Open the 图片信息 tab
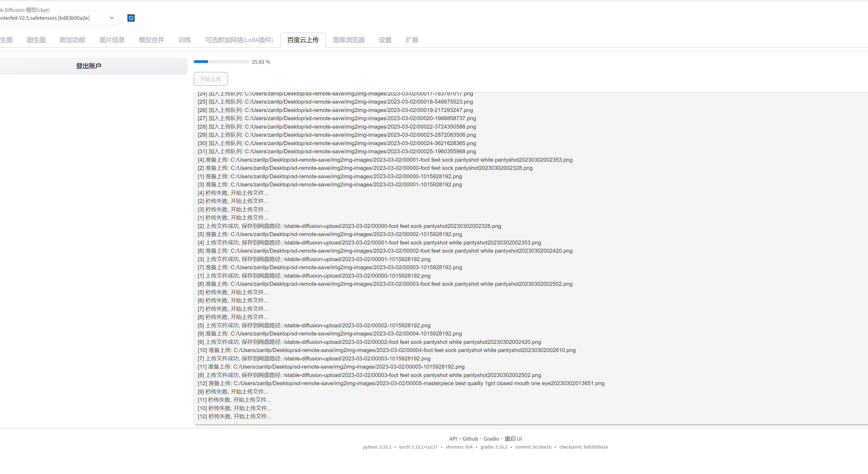868x474 pixels. click(x=112, y=40)
